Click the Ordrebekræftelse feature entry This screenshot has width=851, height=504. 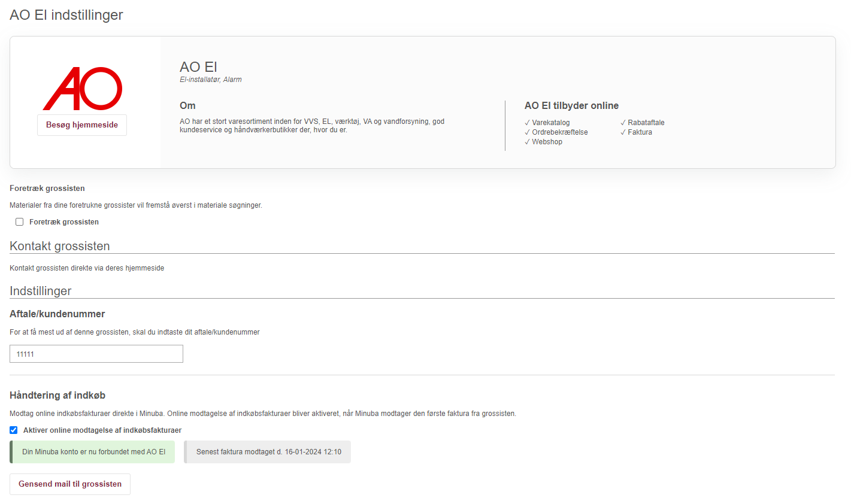pyautogui.click(x=556, y=132)
